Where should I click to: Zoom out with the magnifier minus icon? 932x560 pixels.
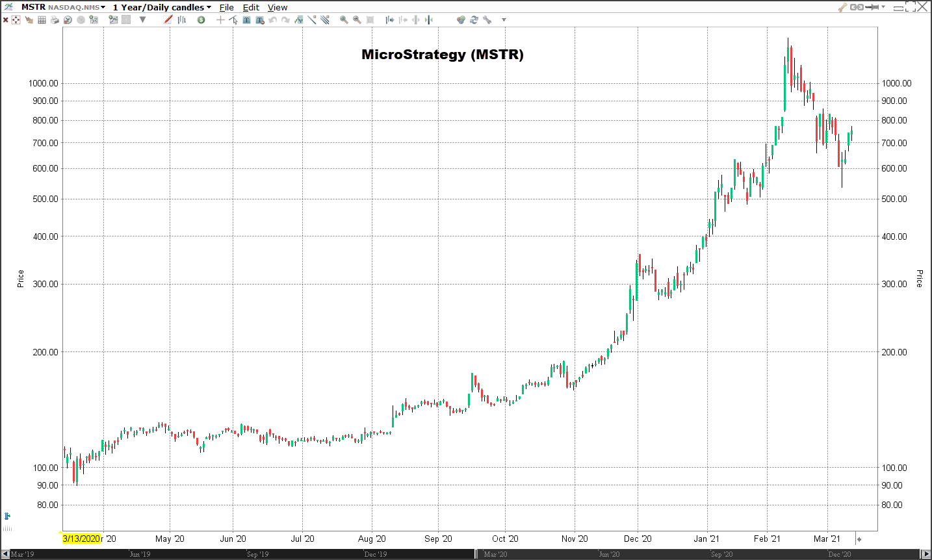357,19
